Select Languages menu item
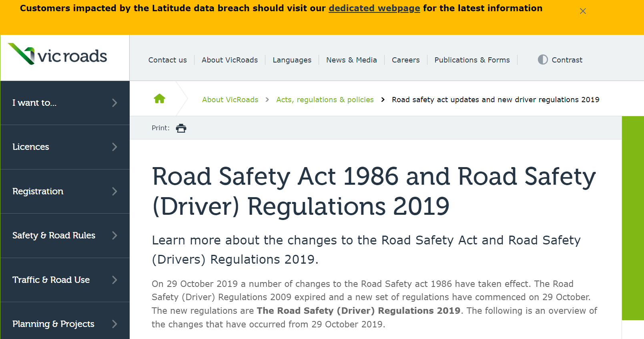Image resolution: width=644 pixels, height=339 pixels. tap(292, 60)
